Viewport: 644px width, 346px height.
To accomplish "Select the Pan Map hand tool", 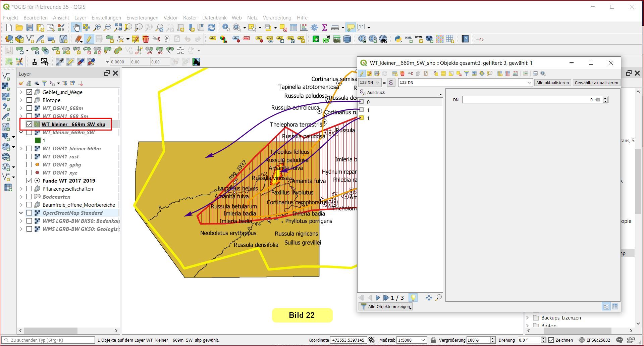I will tap(76, 28).
